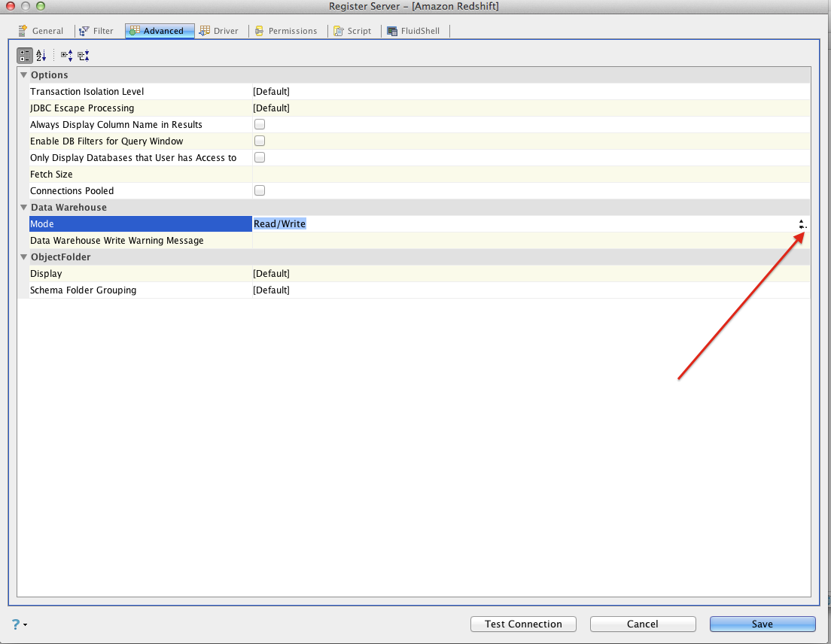Click the Test Connection button
Screen dimensions: 831x644
[523, 624]
